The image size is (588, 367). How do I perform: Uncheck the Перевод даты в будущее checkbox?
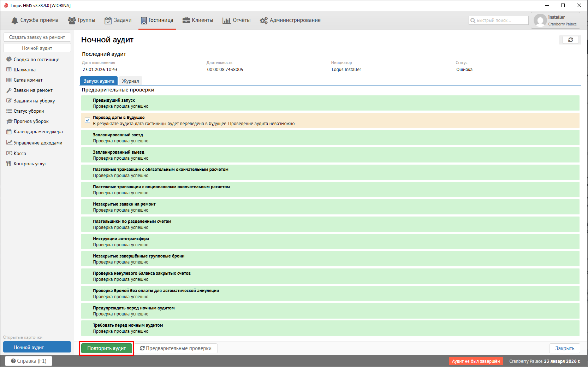coord(87,120)
